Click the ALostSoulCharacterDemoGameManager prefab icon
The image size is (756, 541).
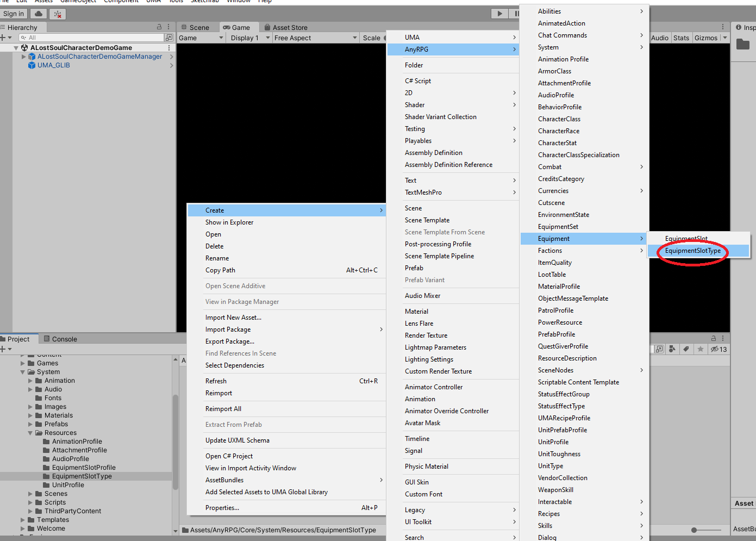click(x=32, y=57)
